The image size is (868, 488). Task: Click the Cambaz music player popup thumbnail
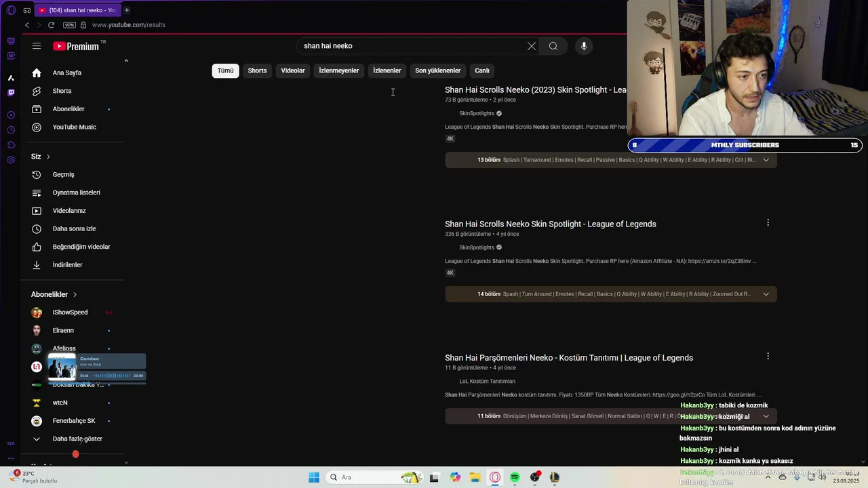point(62,368)
